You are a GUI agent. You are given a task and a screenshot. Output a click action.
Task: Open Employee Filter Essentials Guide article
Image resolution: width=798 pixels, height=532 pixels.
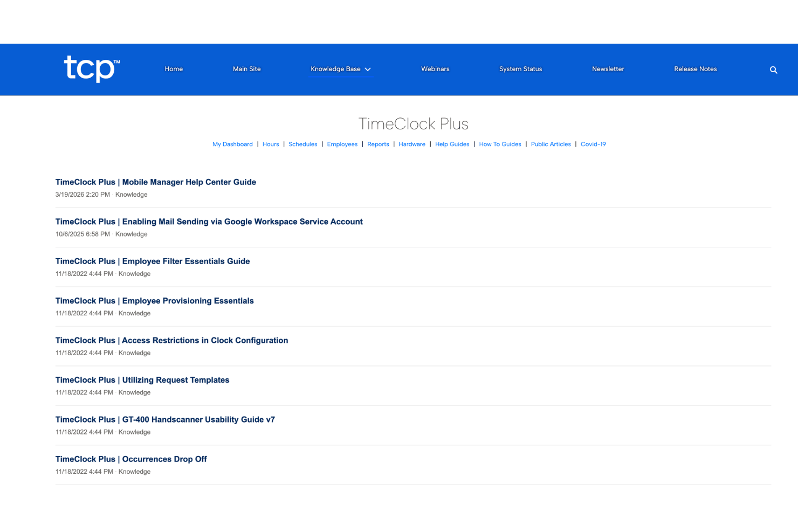[x=153, y=261]
